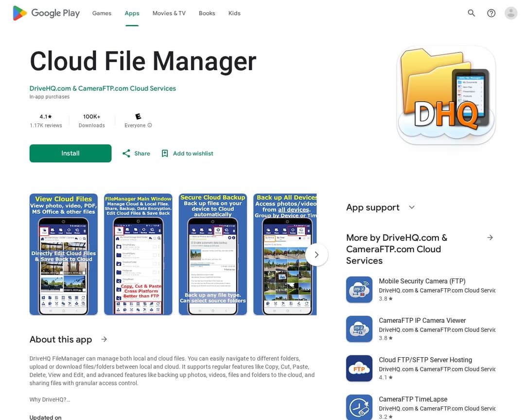
Task: Go to the Games tab
Action: (102, 13)
